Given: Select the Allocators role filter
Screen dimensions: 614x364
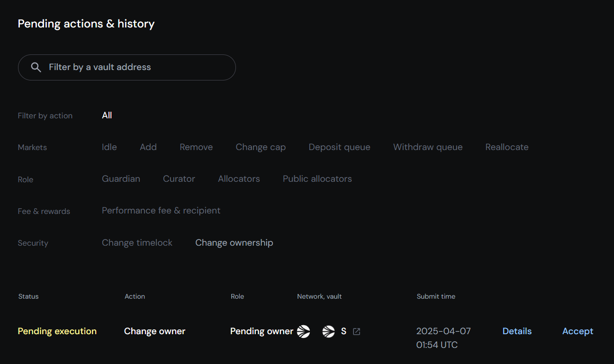Looking at the screenshot, I should [239, 179].
